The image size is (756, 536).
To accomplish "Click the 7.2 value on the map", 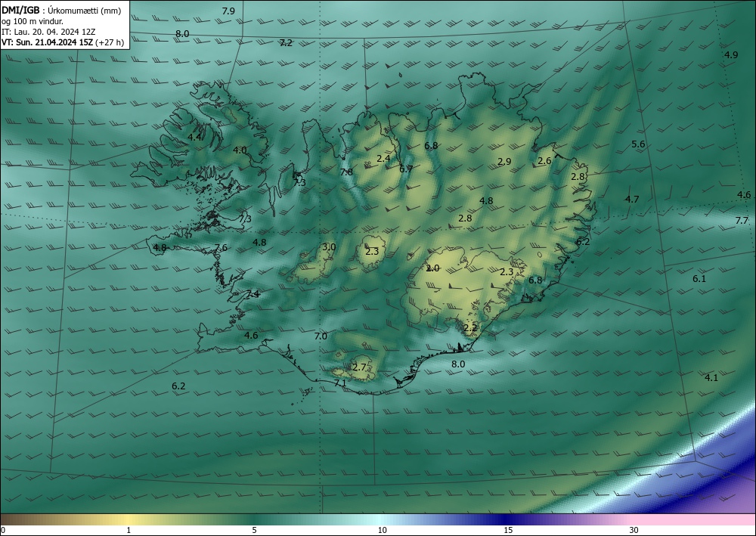I will [286, 43].
